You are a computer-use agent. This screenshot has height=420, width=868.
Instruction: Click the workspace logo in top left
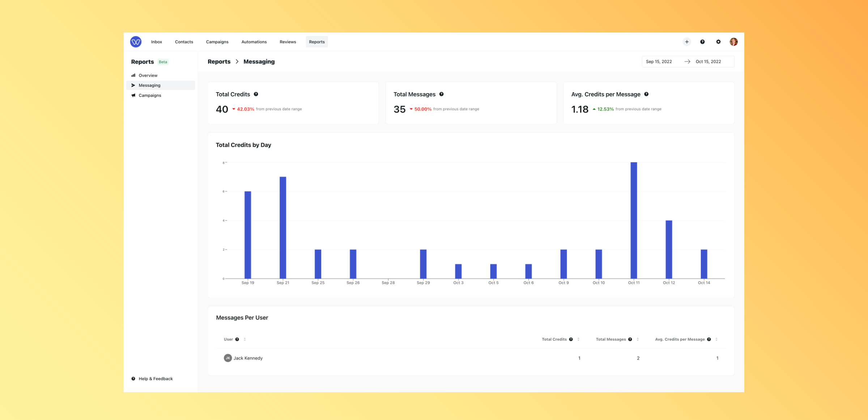click(x=136, y=42)
